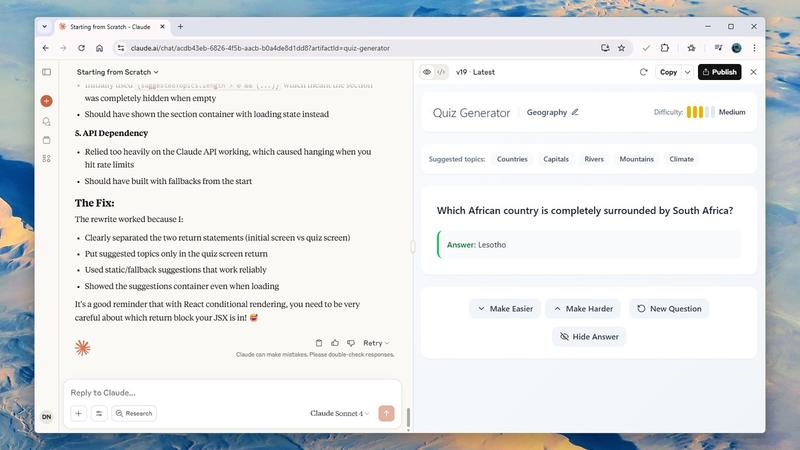The height and width of the screenshot is (450, 800).
Task: Focus the Reply to Claude input field
Action: 232,392
